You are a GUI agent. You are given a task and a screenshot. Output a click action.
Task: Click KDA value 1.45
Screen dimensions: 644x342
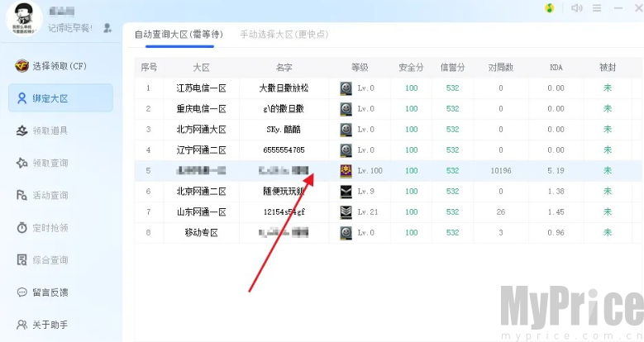pyautogui.click(x=556, y=211)
